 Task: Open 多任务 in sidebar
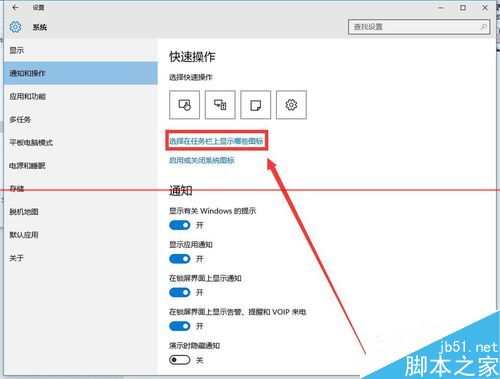click(81, 119)
